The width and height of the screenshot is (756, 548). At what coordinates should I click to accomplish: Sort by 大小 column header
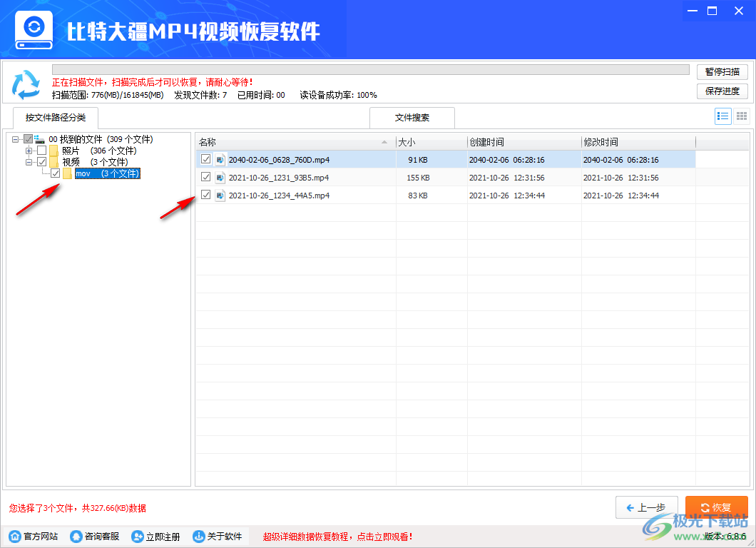(x=431, y=142)
